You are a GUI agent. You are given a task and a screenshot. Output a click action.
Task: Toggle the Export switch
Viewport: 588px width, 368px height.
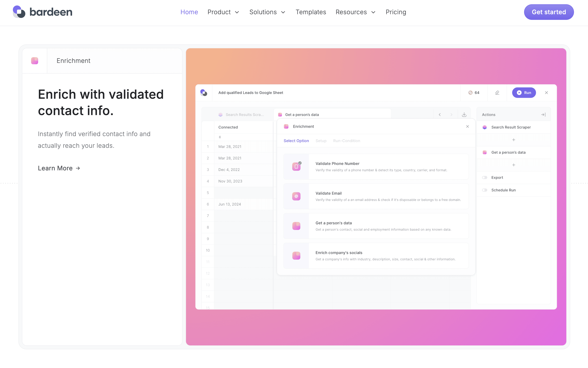(485, 177)
